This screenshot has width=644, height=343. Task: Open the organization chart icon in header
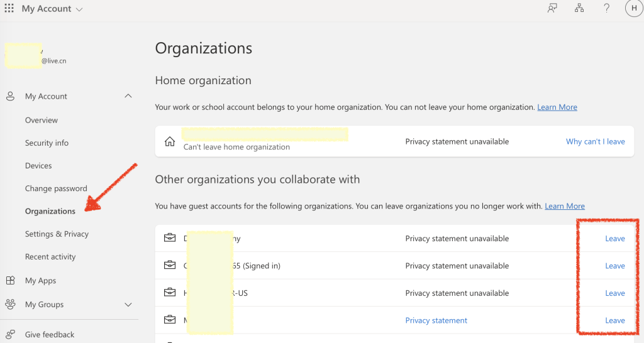click(579, 9)
